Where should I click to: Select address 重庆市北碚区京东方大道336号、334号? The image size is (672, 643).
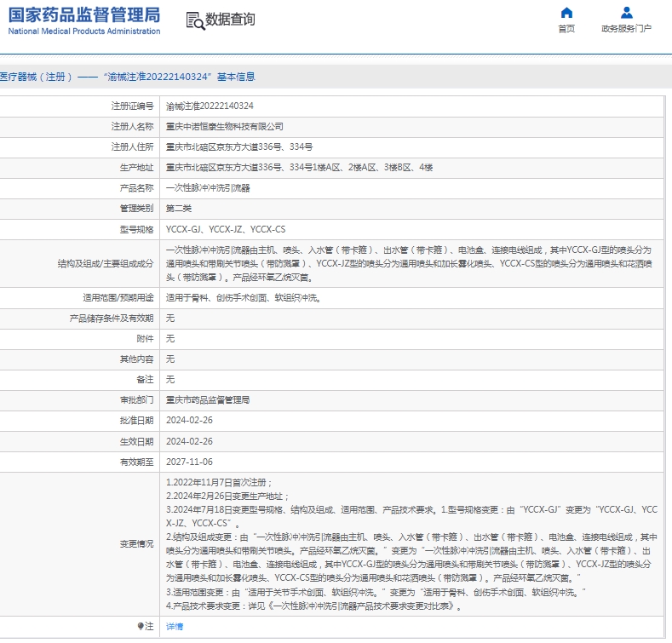[239, 147]
